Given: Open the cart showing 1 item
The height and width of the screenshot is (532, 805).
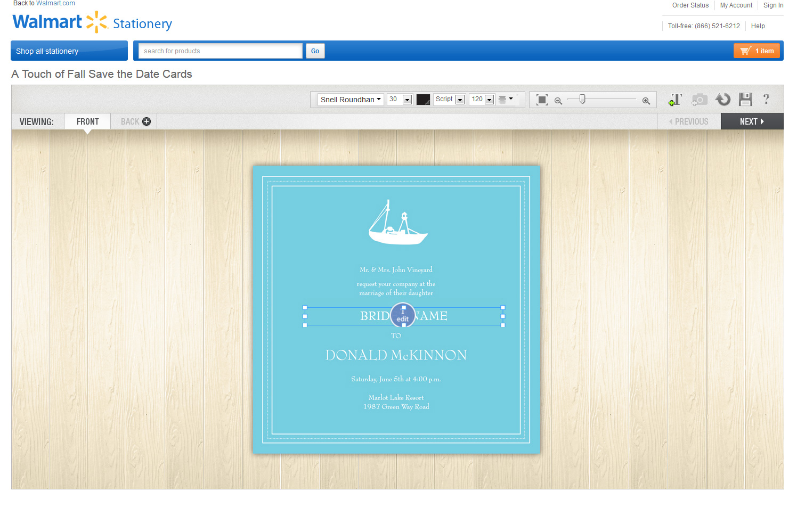Looking at the screenshot, I should [x=757, y=51].
